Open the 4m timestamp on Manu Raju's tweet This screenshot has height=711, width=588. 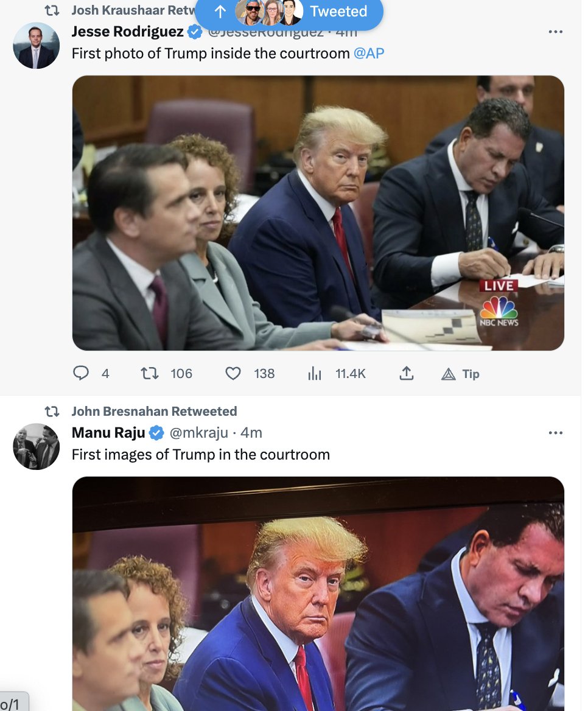tap(251, 433)
